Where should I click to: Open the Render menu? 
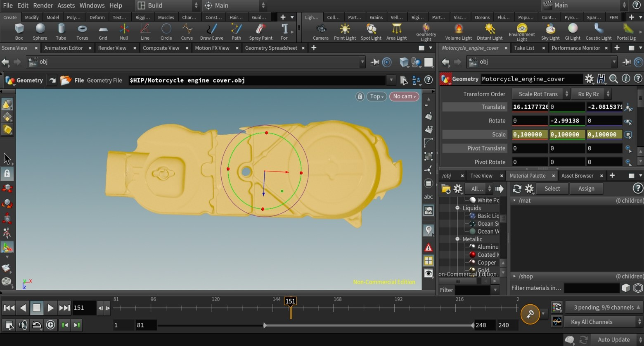click(x=43, y=5)
